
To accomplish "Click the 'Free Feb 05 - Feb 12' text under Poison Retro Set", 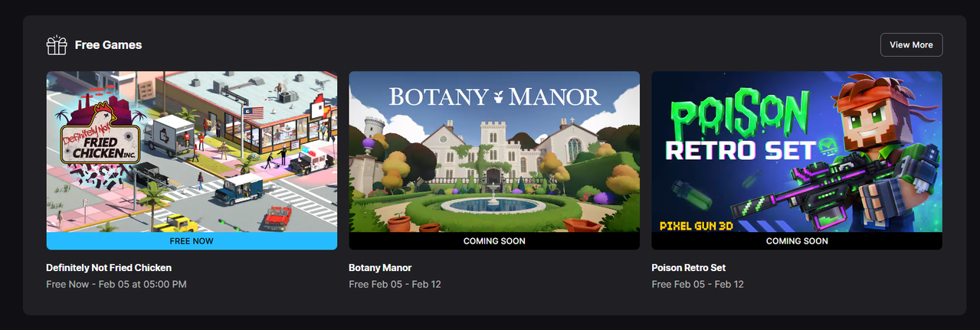I will tap(697, 284).
